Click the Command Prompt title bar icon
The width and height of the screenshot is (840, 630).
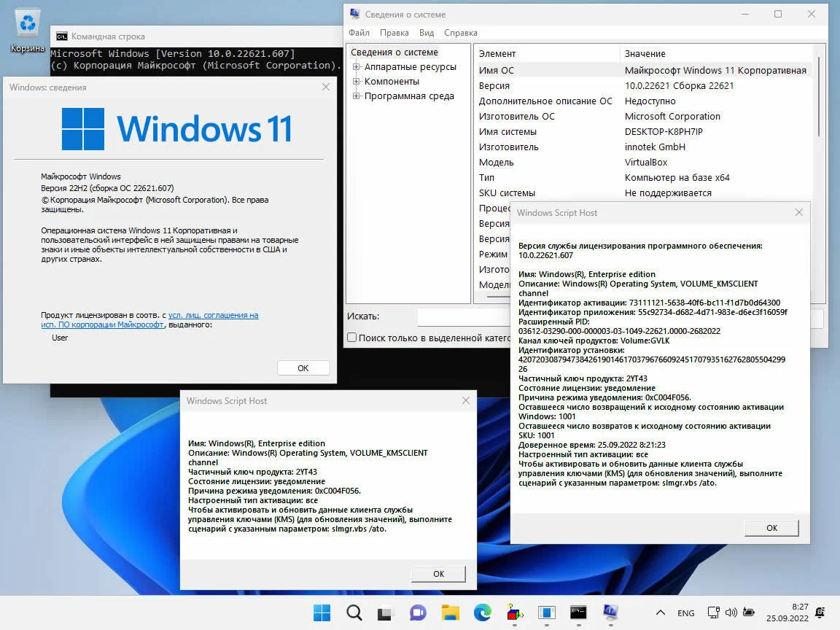pos(61,36)
